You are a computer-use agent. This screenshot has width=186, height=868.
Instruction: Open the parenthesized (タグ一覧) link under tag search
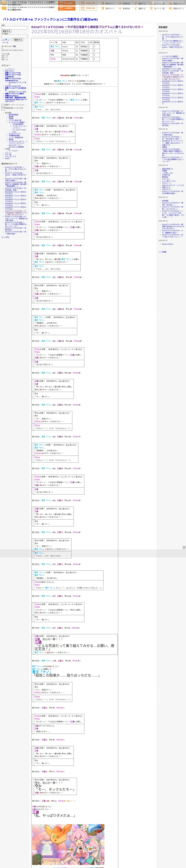5,42
